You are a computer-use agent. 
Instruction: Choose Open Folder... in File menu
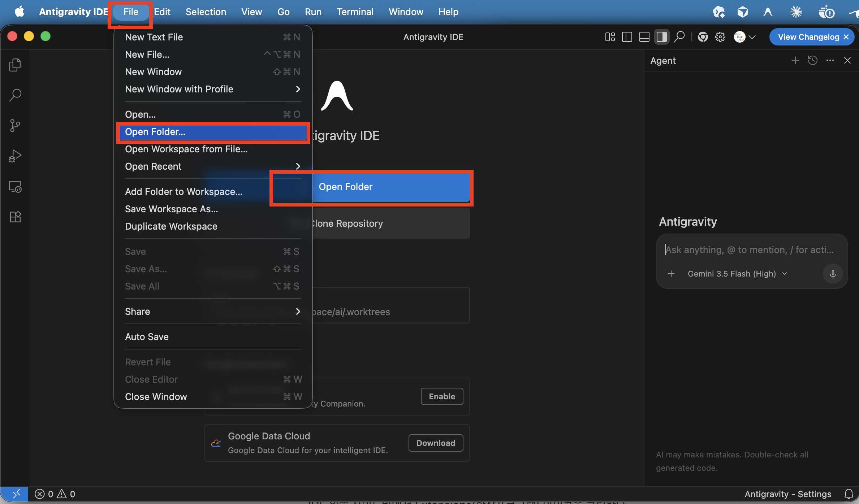click(213, 132)
